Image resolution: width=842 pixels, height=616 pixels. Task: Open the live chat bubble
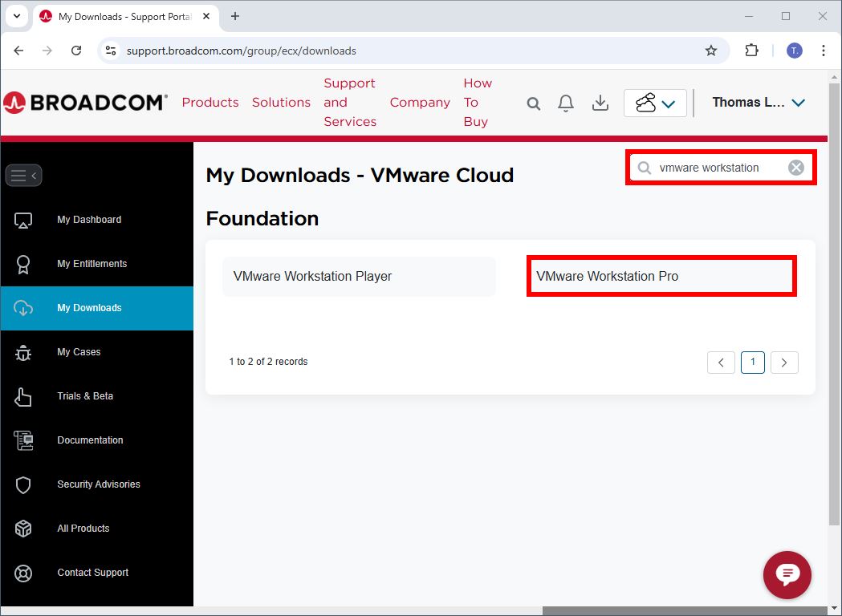[787, 575]
